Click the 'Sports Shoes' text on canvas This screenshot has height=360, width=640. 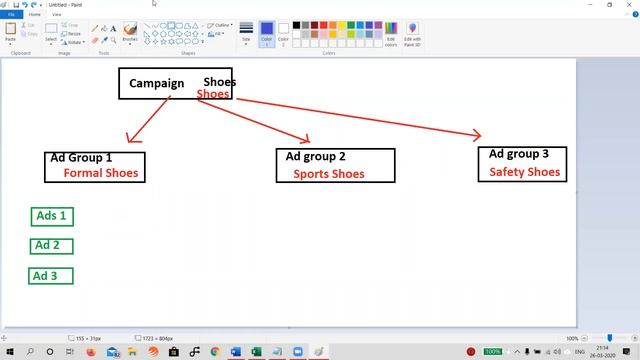pos(329,174)
